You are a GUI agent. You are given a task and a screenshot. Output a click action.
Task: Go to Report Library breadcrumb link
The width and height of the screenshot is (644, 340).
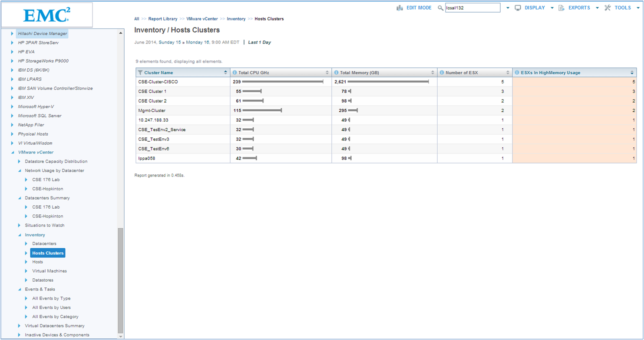point(163,19)
